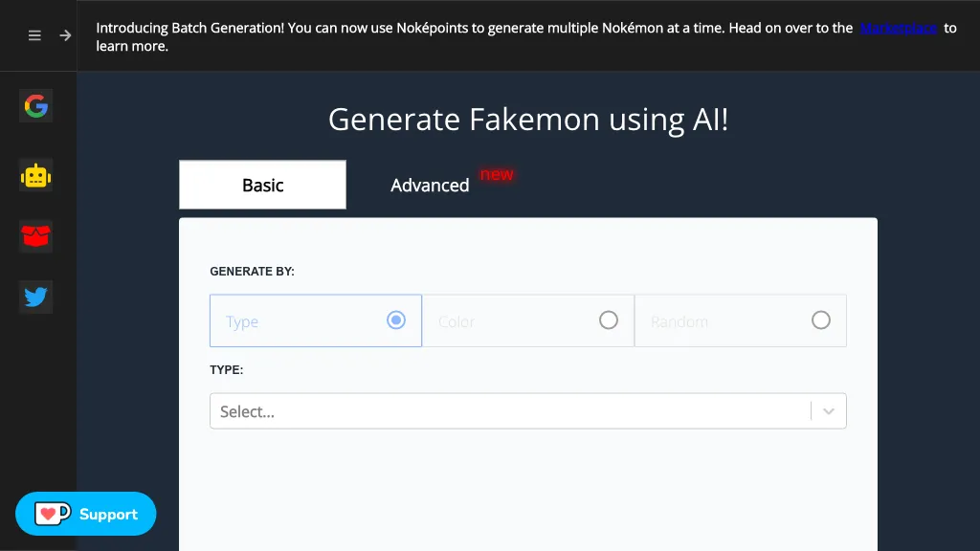Enable the Random generation option
This screenshot has height=551, width=980.
tap(821, 320)
